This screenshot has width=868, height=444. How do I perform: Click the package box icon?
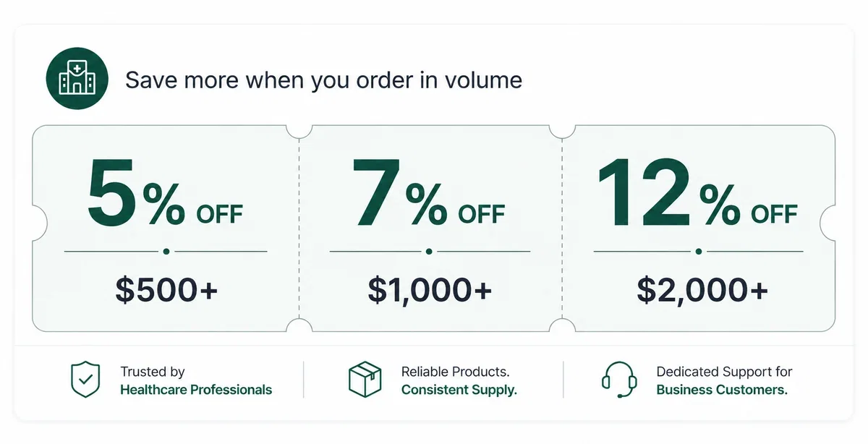[x=365, y=380]
